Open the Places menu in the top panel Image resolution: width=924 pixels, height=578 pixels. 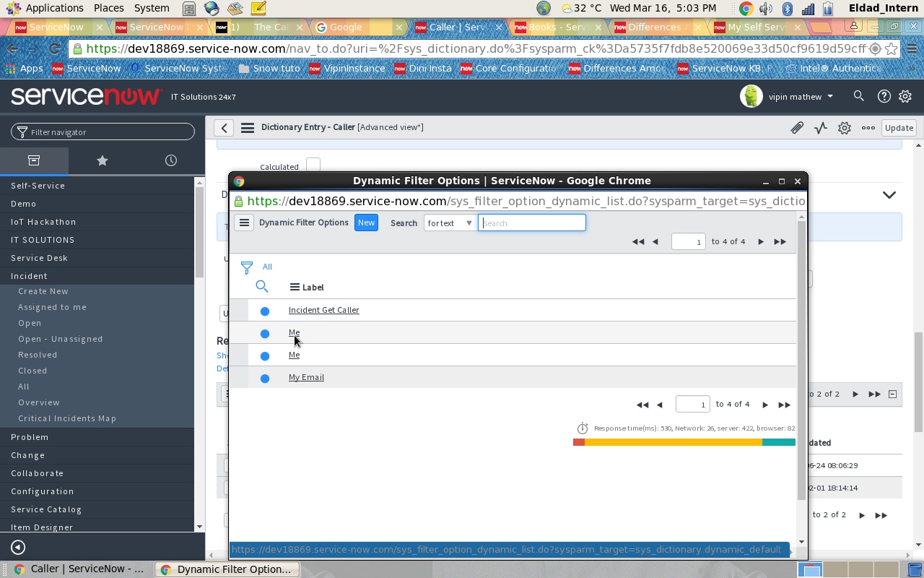point(108,8)
